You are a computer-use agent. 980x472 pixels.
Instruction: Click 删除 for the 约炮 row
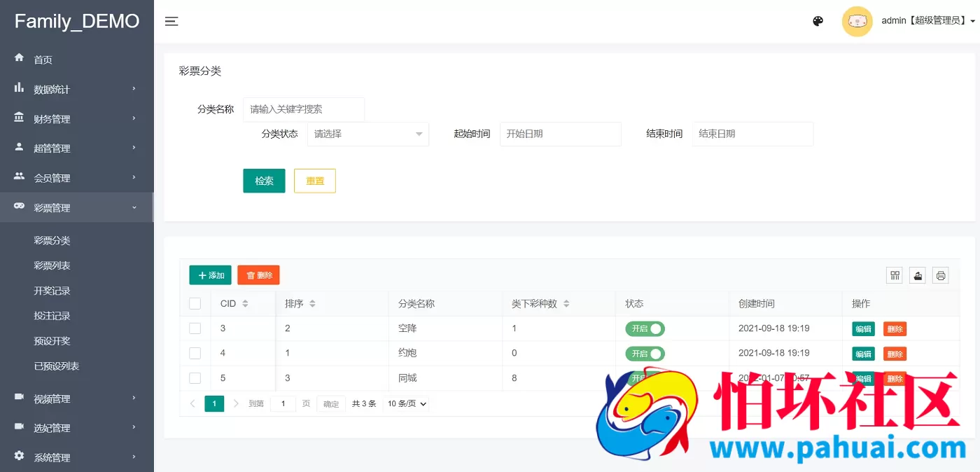tap(895, 354)
